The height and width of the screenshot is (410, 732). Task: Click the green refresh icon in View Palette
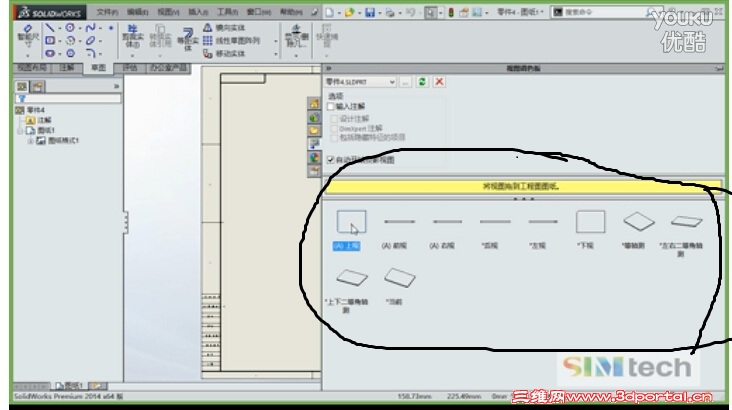pyautogui.click(x=422, y=82)
